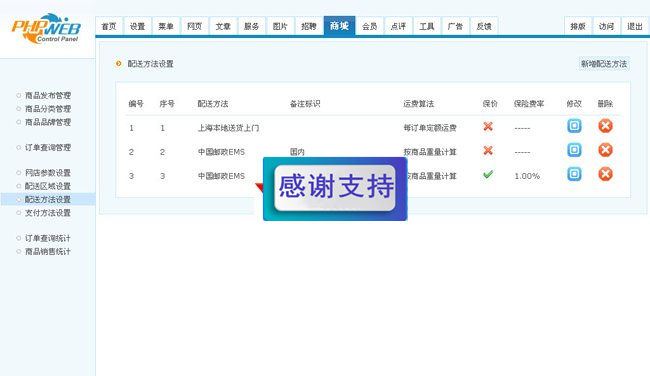Click the 新增配送方法 button
This screenshot has height=376, width=650.
click(x=604, y=63)
